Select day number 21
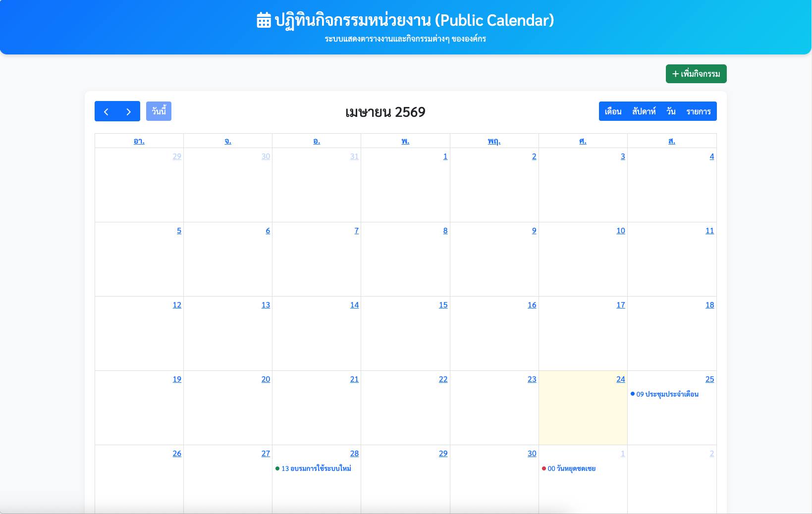 click(354, 379)
